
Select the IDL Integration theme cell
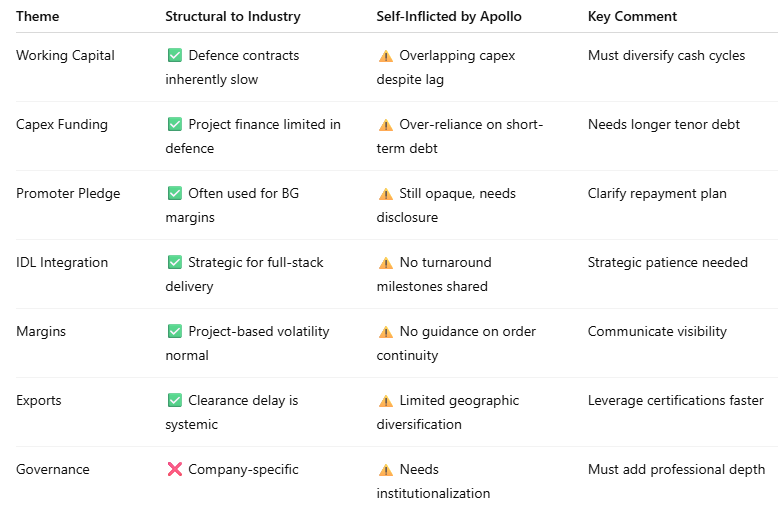[62, 263]
